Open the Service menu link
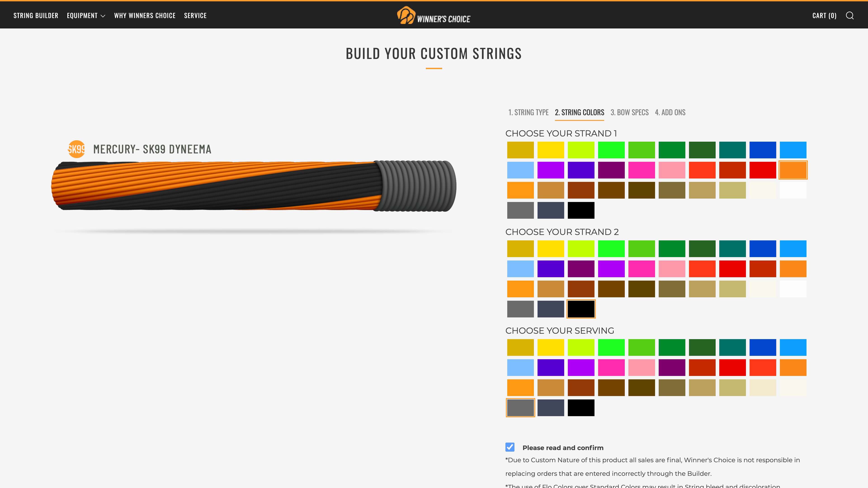The image size is (868, 488). click(195, 16)
